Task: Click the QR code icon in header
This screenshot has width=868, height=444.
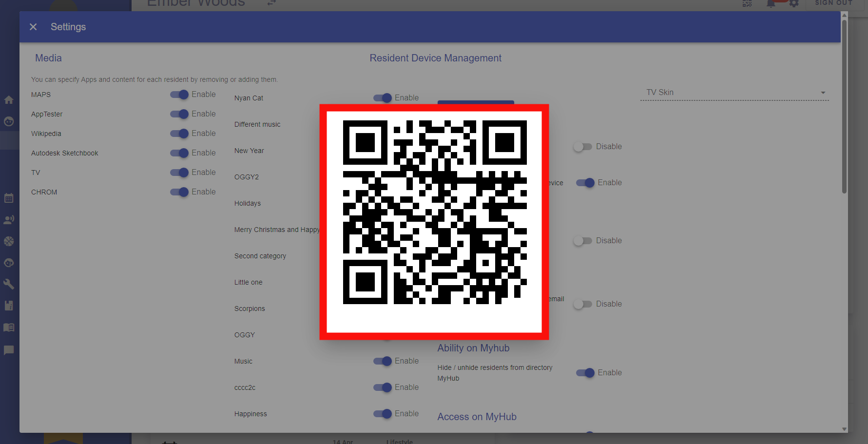Action: point(747,3)
